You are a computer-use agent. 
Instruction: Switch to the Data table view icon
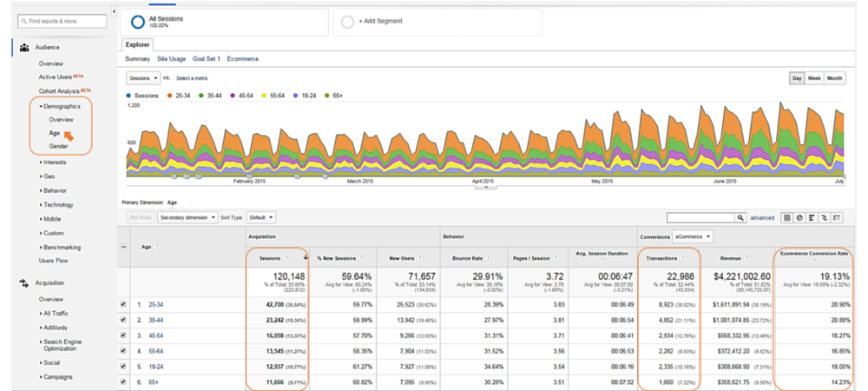click(786, 218)
